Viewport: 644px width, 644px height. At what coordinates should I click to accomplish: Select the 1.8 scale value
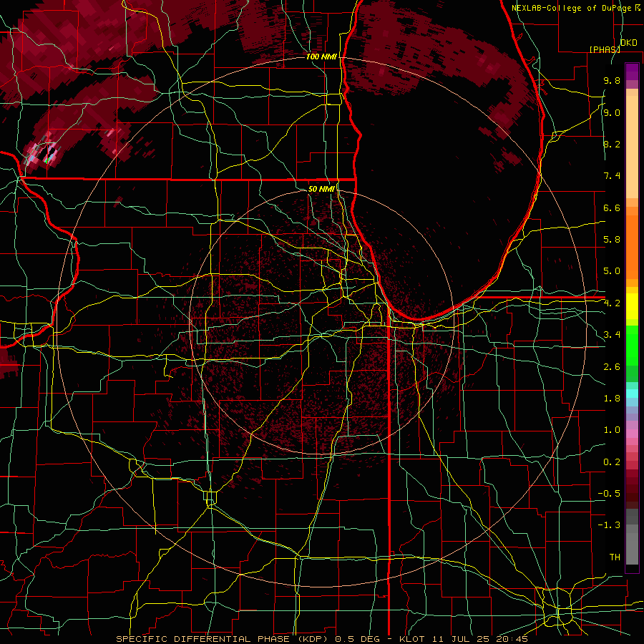pos(612,399)
